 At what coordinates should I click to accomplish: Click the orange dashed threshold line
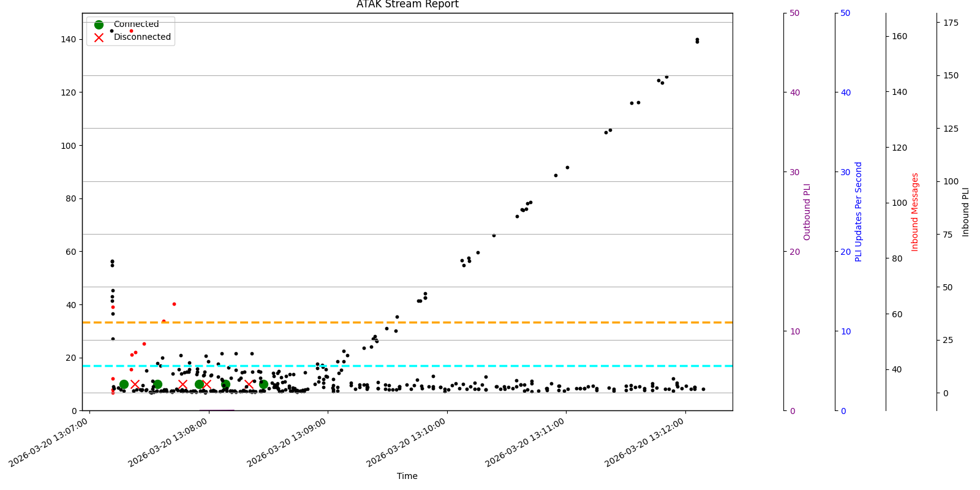(429, 322)
